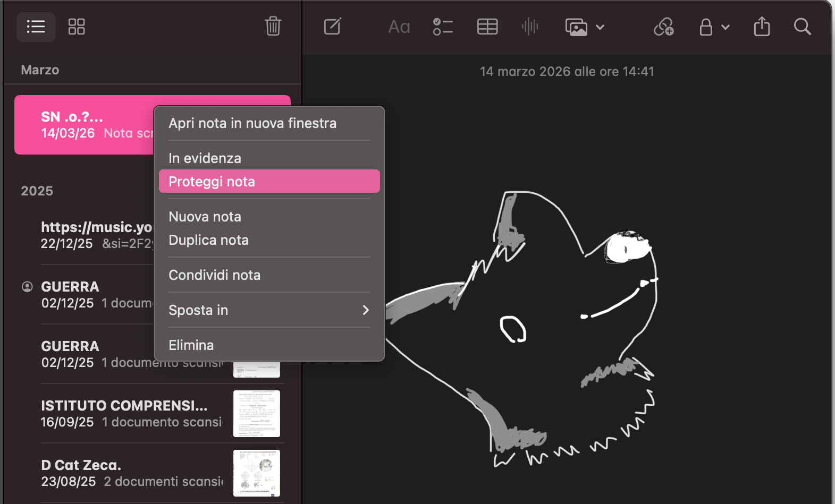Viewport: 835px width, 504px height.
Task: Switch to list view in sidebar
Action: (x=36, y=27)
